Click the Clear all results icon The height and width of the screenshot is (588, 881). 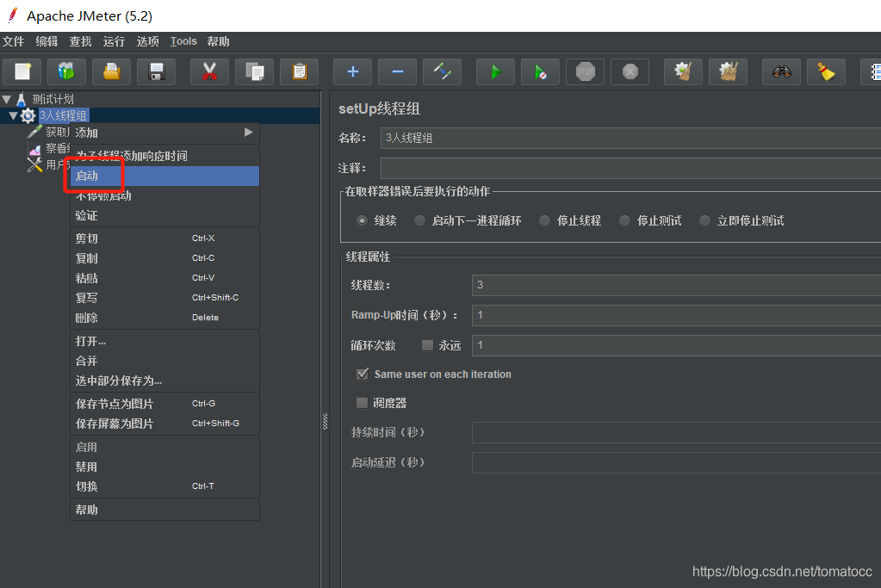(x=728, y=71)
